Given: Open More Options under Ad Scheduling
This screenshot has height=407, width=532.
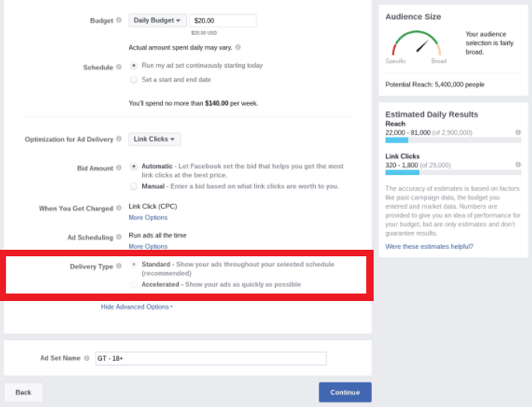Looking at the screenshot, I should [x=148, y=247].
